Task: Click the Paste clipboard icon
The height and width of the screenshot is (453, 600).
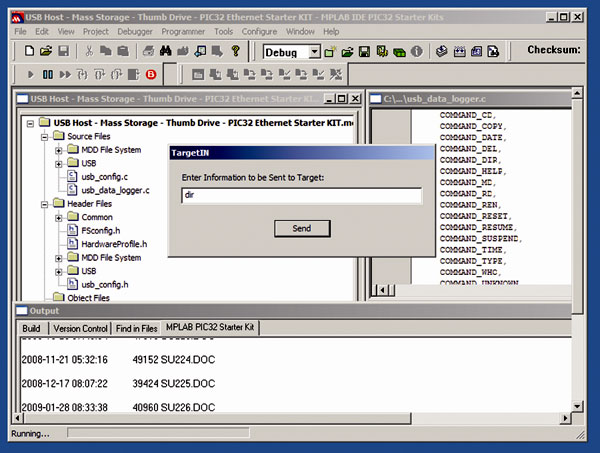Action: [122, 51]
